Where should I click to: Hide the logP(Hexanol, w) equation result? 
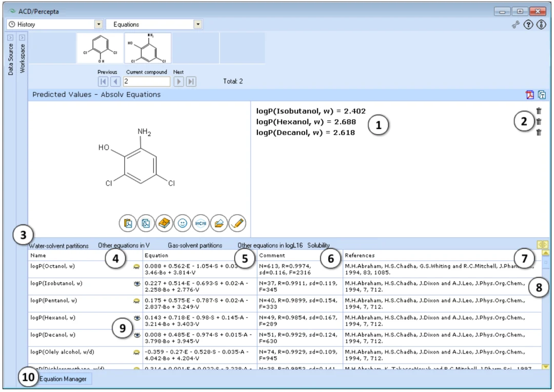coord(137,318)
